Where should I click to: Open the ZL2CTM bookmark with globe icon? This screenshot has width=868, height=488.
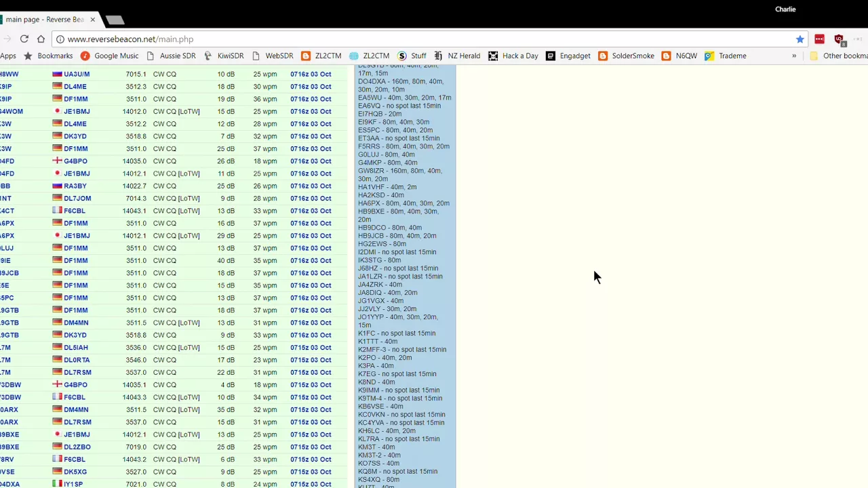[370, 56]
